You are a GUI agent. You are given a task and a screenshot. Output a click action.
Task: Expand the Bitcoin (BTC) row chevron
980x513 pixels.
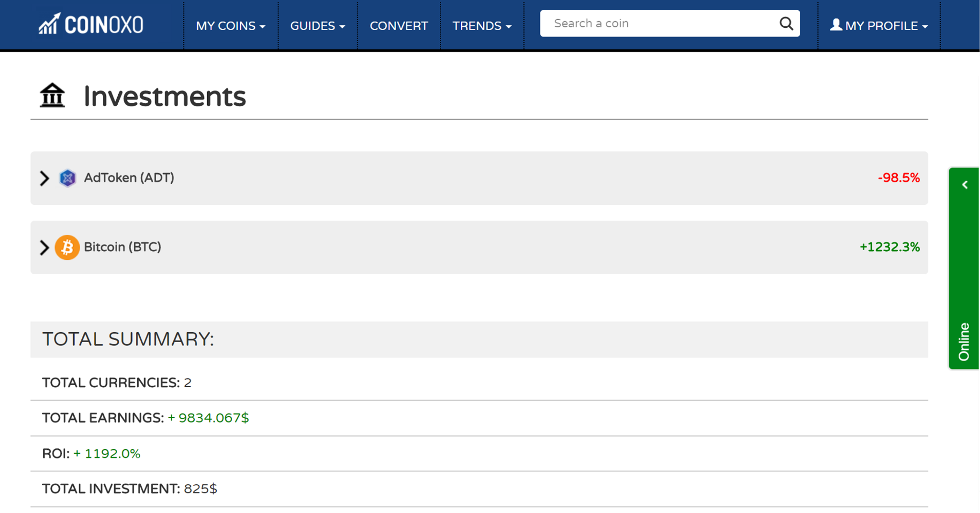(x=45, y=247)
